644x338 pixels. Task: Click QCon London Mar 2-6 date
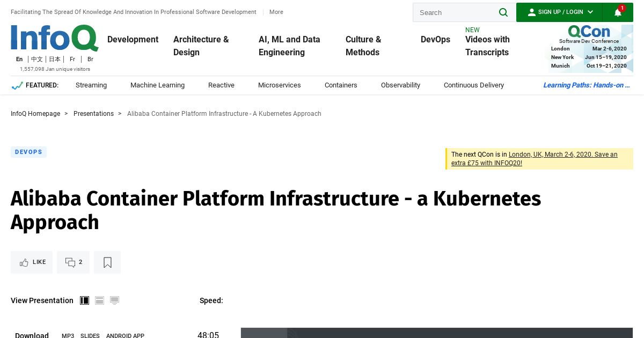point(589,49)
